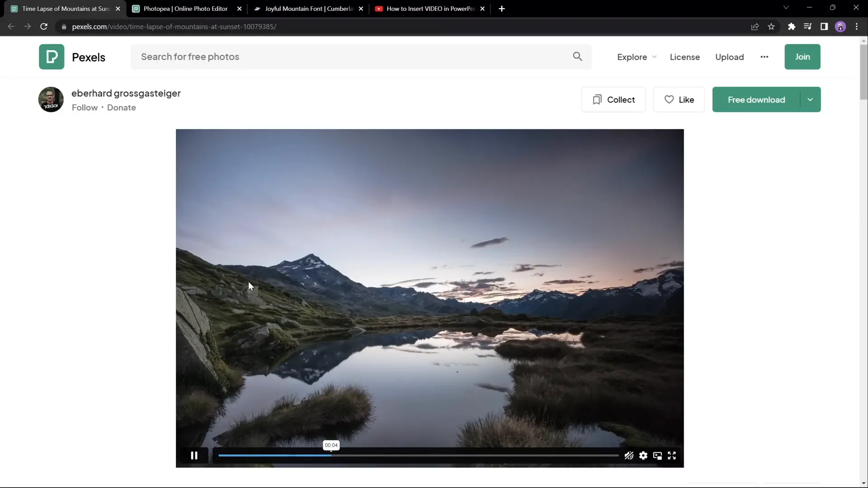The width and height of the screenshot is (868, 488).
Task: Click the Follow link
Action: (x=84, y=108)
